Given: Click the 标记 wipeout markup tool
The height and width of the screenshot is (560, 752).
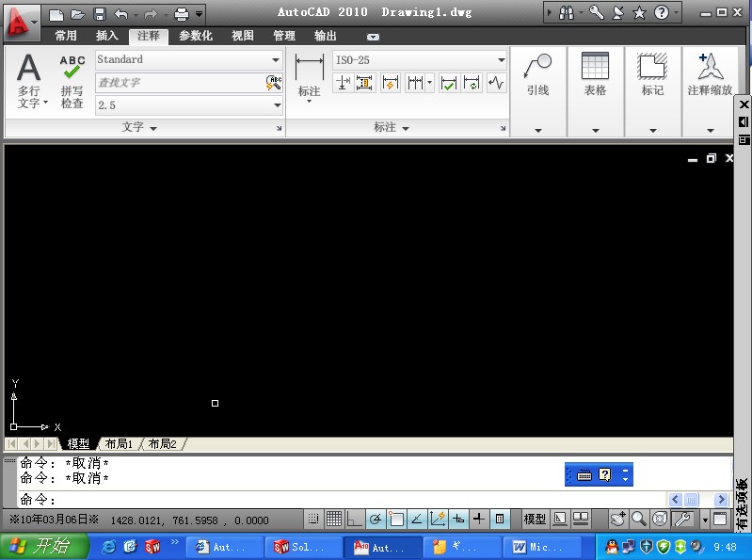Looking at the screenshot, I should [x=653, y=74].
